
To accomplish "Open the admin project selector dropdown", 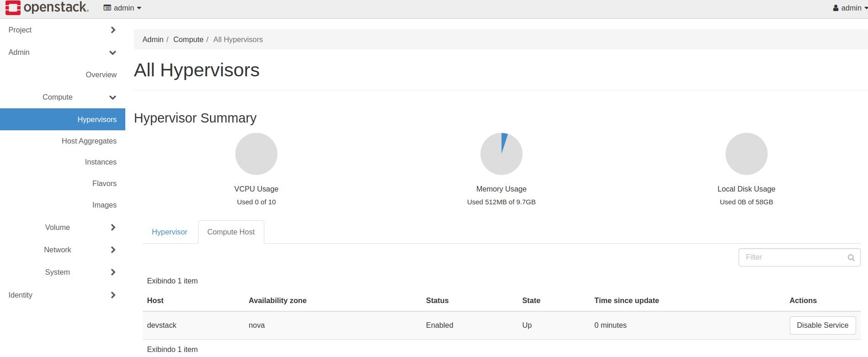I will tap(123, 8).
